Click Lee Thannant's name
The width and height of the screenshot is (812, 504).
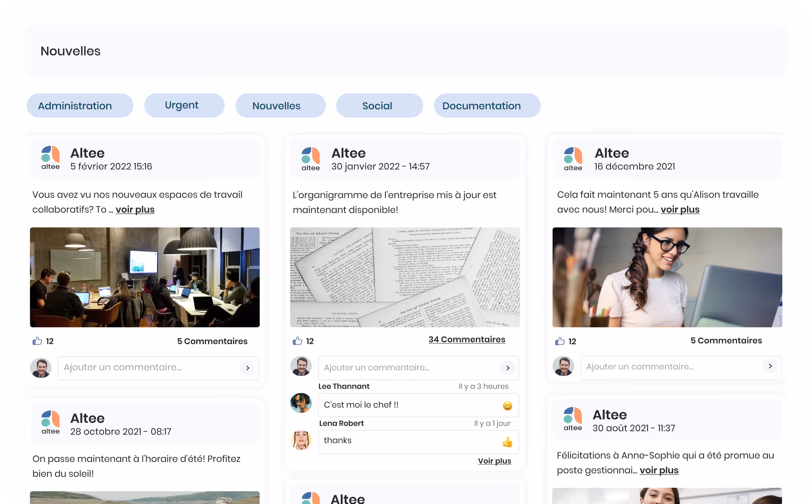344,386
